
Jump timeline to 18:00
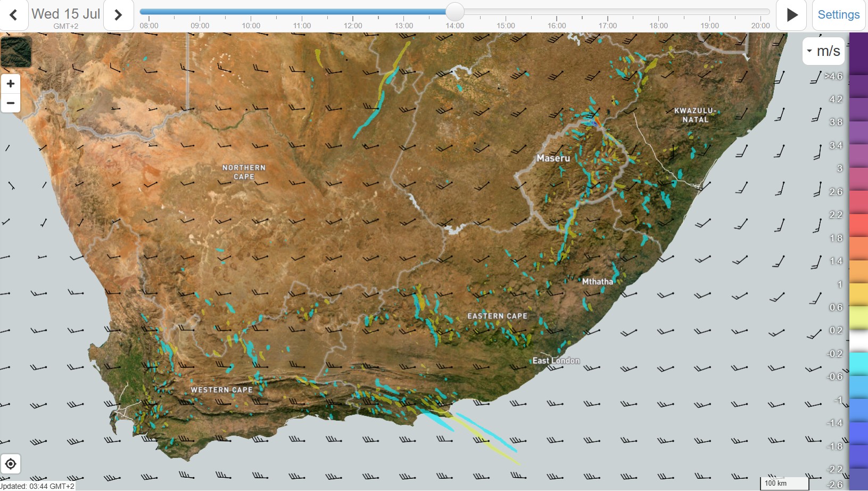658,25
